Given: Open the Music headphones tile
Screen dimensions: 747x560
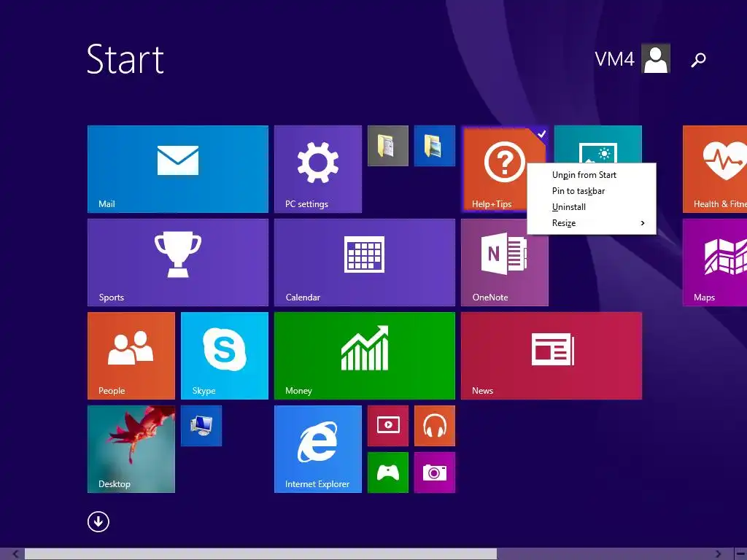Looking at the screenshot, I should [x=435, y=426].
